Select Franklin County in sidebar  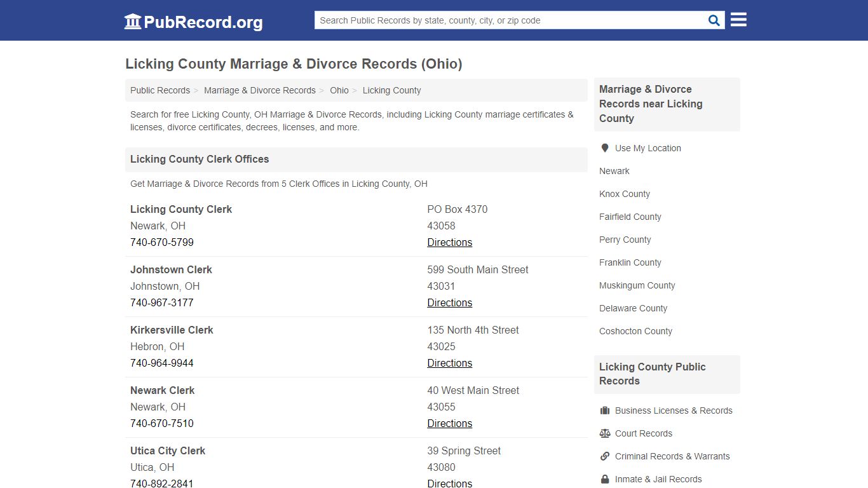[630, 262]
